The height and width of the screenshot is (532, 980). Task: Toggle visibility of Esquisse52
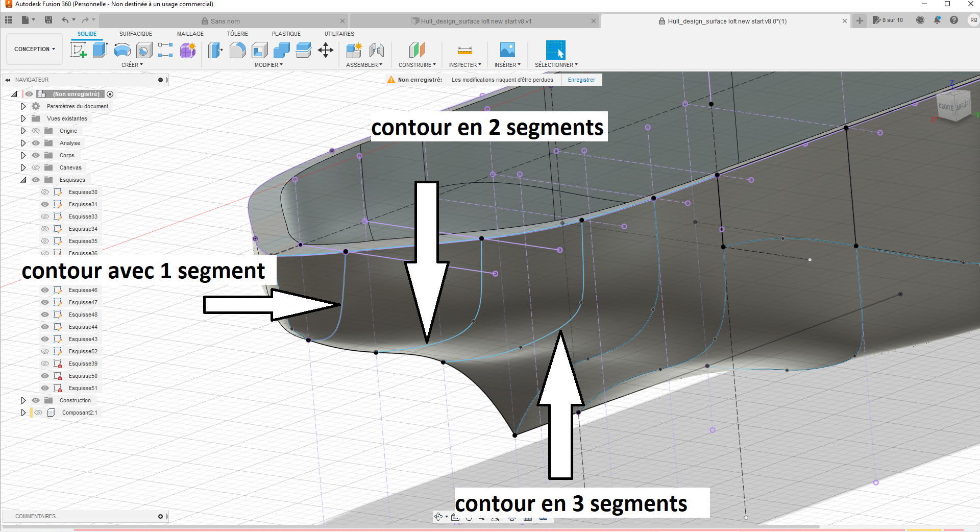coord(45,351)
